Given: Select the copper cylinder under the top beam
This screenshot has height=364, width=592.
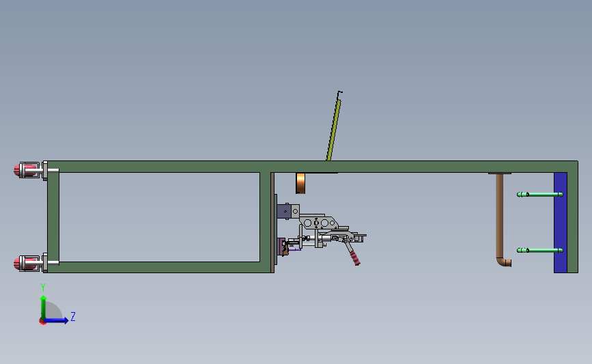Looking at the screenshot, I should [x=300, y=183].
